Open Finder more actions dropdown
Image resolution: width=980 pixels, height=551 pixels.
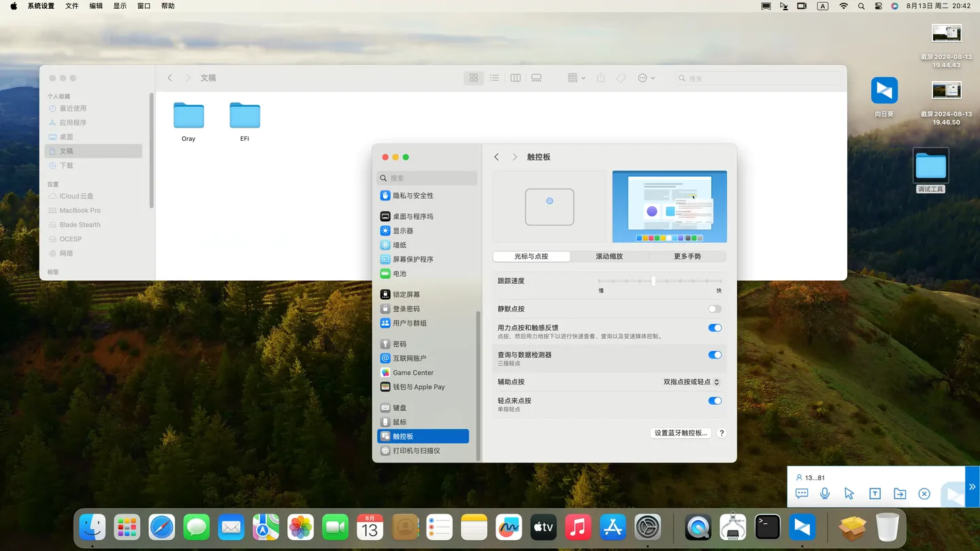pos(646,78)
